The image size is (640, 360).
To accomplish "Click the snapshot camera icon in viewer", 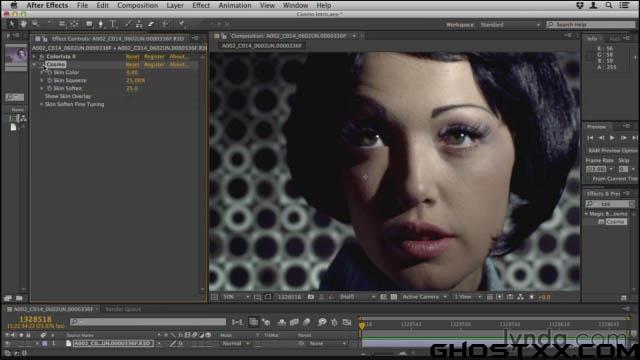I will click(x=311, y=297).
